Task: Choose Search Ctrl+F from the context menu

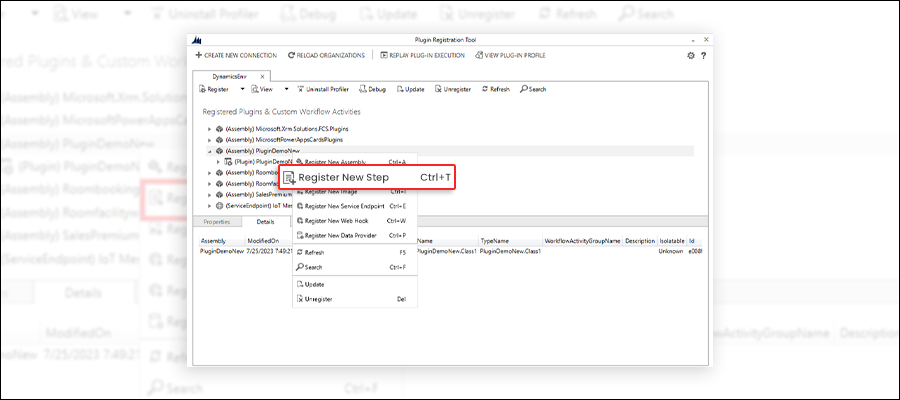Action: tap(355, 267)
